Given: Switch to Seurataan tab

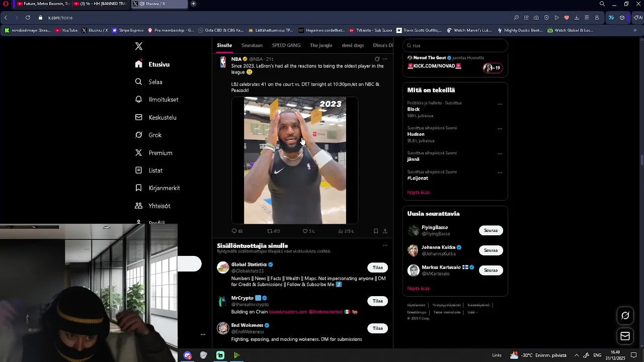Looking at the screenshot, I should [x=252, y=45].
